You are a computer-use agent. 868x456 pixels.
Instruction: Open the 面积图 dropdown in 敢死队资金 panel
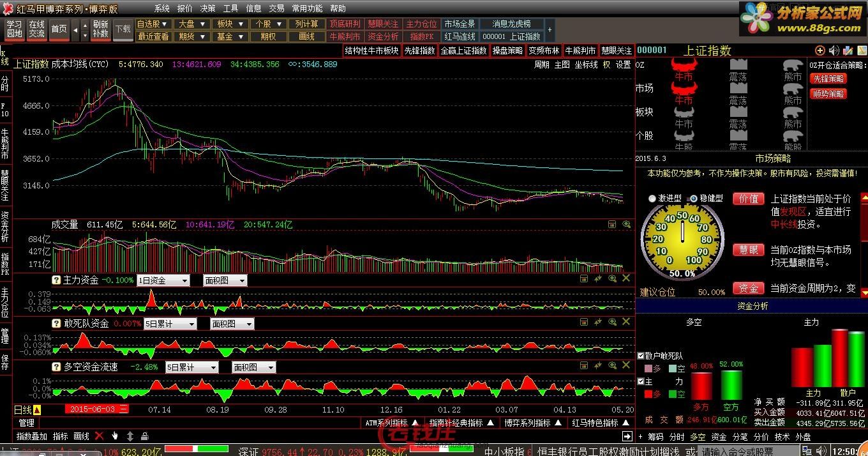pyautogui.click(x=232, y=324)
